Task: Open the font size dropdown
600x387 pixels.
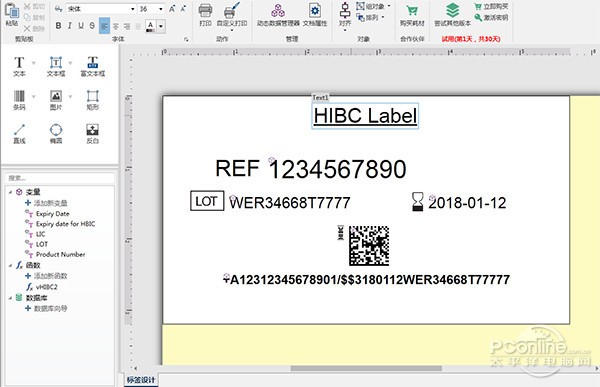Action: click(x=161, y=9)
